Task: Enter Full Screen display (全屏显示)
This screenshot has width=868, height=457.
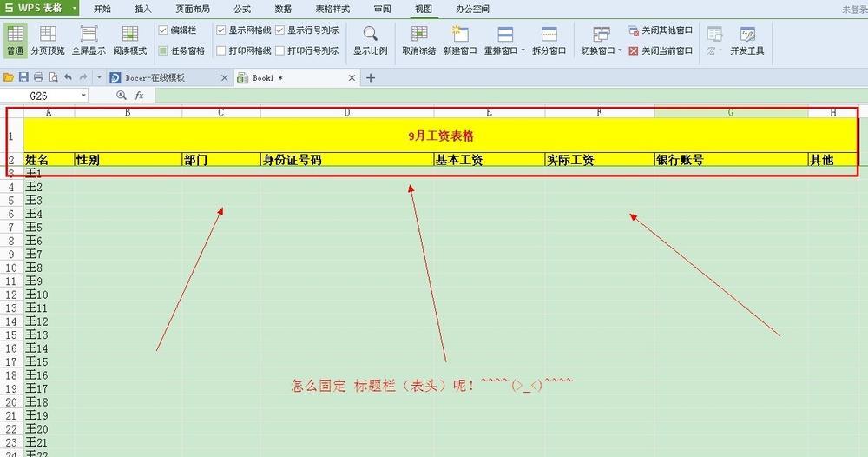Action: click(x=89, y=39)
